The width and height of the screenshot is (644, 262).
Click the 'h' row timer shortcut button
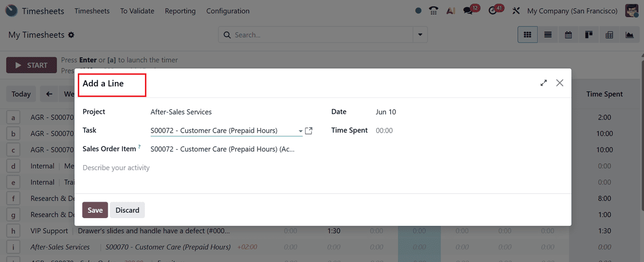[x=13, y=231]
